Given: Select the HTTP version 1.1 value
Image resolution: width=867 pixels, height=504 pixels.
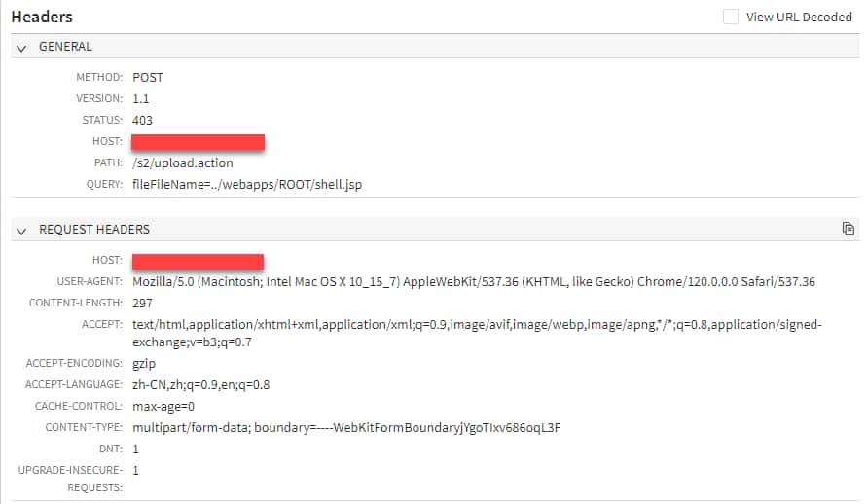Looking at the screenshot, I should click(141, 98).
